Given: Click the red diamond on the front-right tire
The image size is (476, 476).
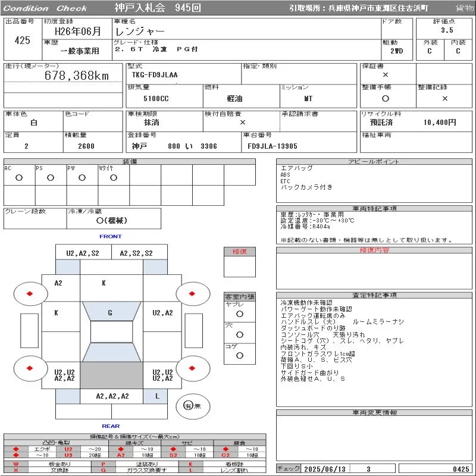Looking at the screenshot, I should click(192, 293).
